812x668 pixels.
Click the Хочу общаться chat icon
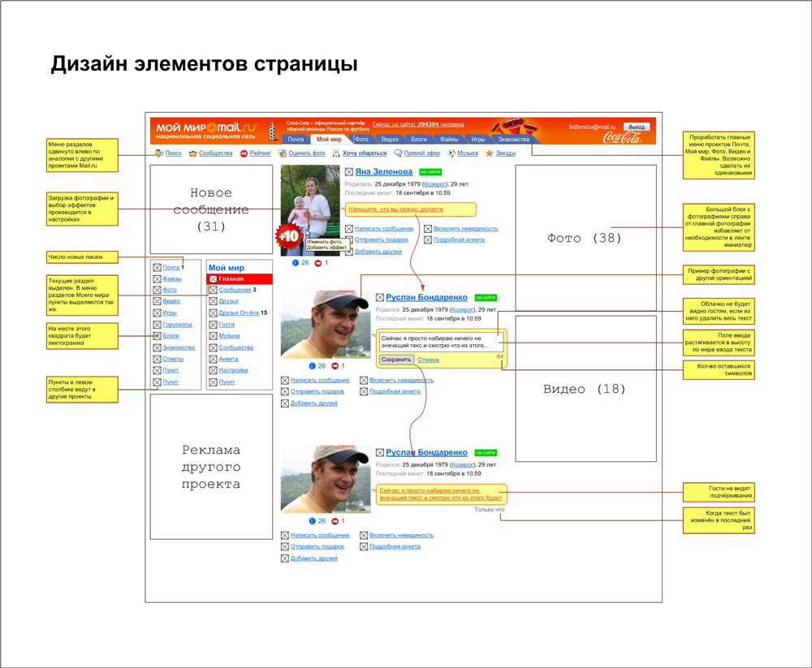(x=338, y=152)
